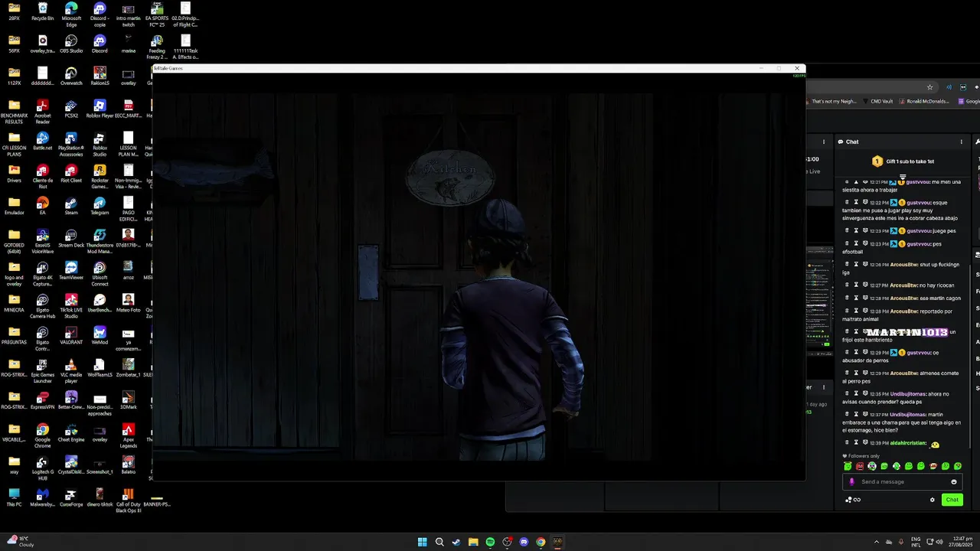The image size is (980, 551).
Task: Open VALORANT desktop shortcut
Action: point(71,335)
